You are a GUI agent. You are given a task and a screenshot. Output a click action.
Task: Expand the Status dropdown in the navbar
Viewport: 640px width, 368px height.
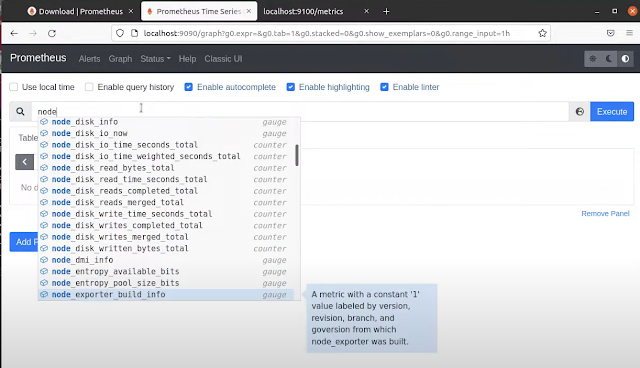[x=156, y=59]
